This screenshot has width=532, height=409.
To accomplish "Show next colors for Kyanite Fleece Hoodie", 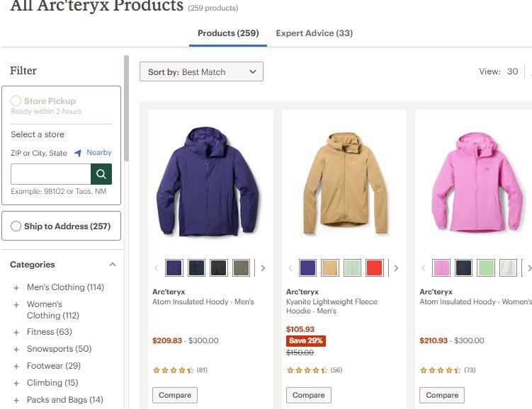I will coord(396,268).
